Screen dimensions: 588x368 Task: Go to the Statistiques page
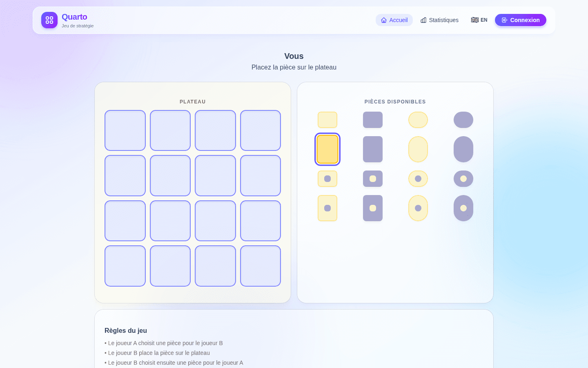tap(439, 20)
